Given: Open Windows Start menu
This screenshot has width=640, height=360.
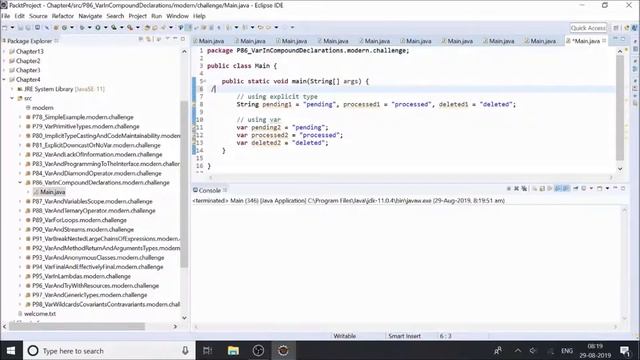Looking at the screenshot, I should [x=11, y=351].
